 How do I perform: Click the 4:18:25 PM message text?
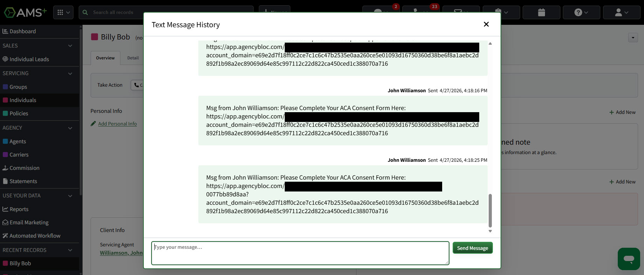pyautogui.click(x=342, y=194)
